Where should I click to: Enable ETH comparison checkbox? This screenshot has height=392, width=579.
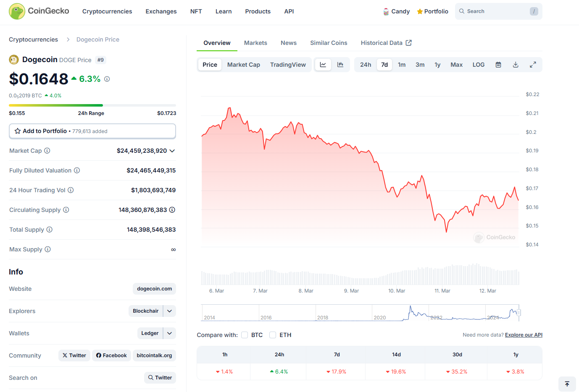273,335
